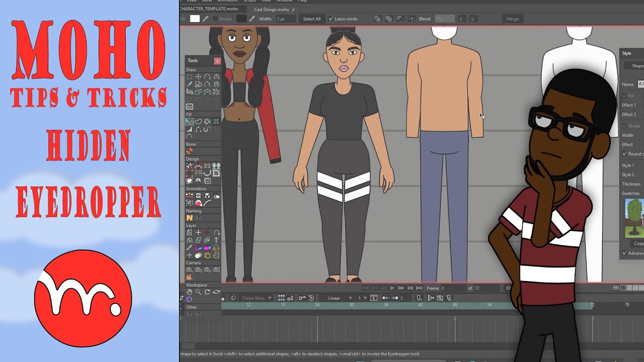This screenshot has height=362, width=644.
Task: Toggle the Stroke checkbox in top toolbar
Action: click(x=215, y=19)
